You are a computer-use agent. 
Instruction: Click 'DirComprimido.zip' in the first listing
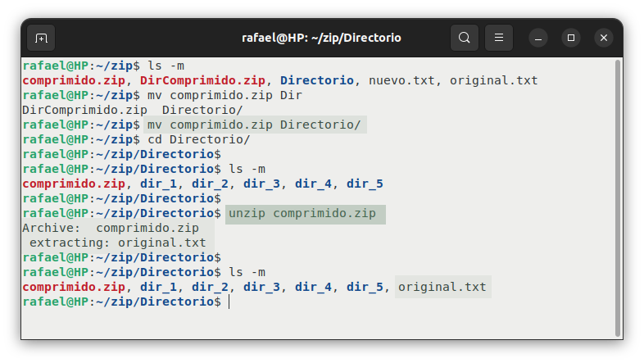[202, 80]
